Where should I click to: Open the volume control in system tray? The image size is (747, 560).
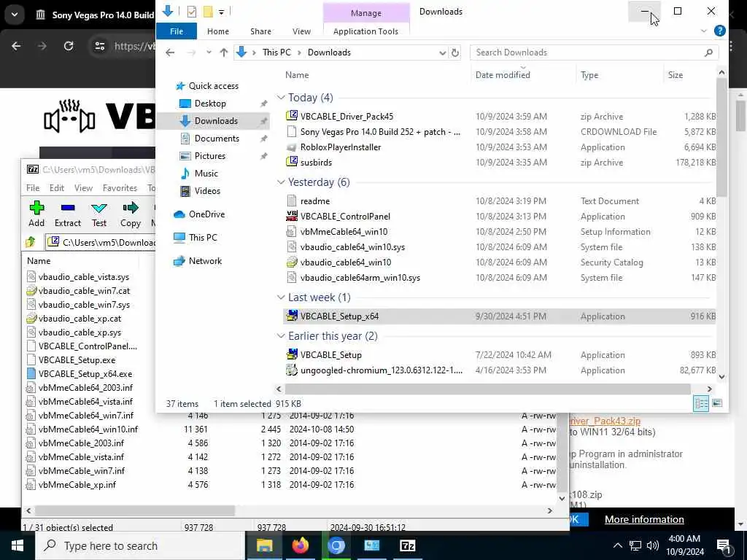(653, 545)
